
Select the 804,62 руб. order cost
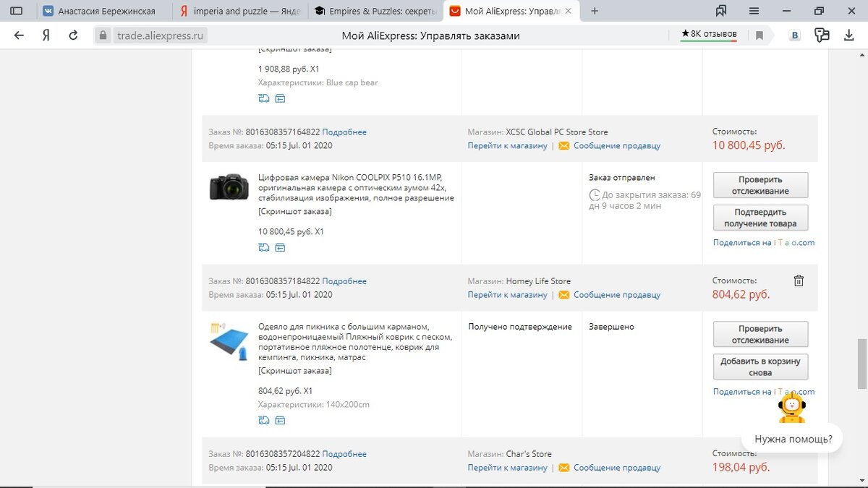pyautogui.click(x=741, y=294)
